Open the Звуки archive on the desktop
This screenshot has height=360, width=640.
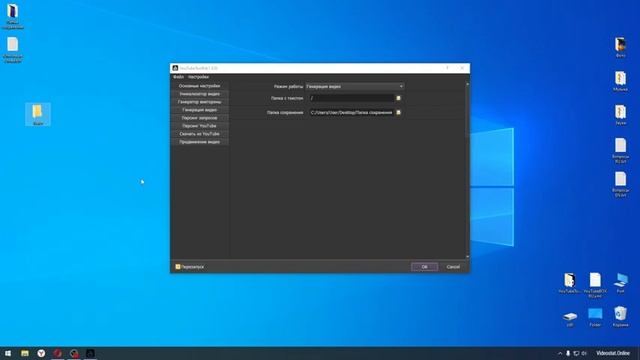pos(620,115)
